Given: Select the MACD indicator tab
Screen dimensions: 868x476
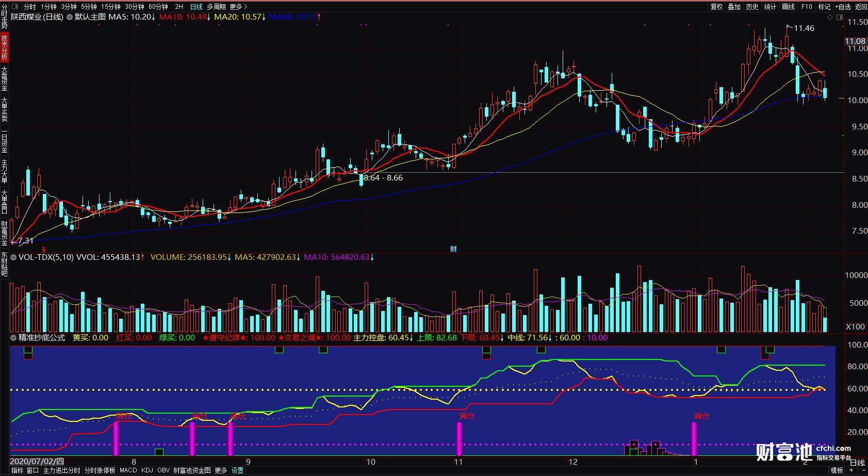Looking at the screenshot, I should click(128, 470).
